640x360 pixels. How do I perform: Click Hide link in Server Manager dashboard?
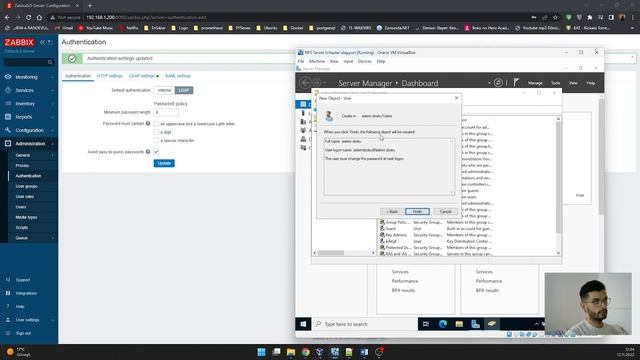coord(580,195)
